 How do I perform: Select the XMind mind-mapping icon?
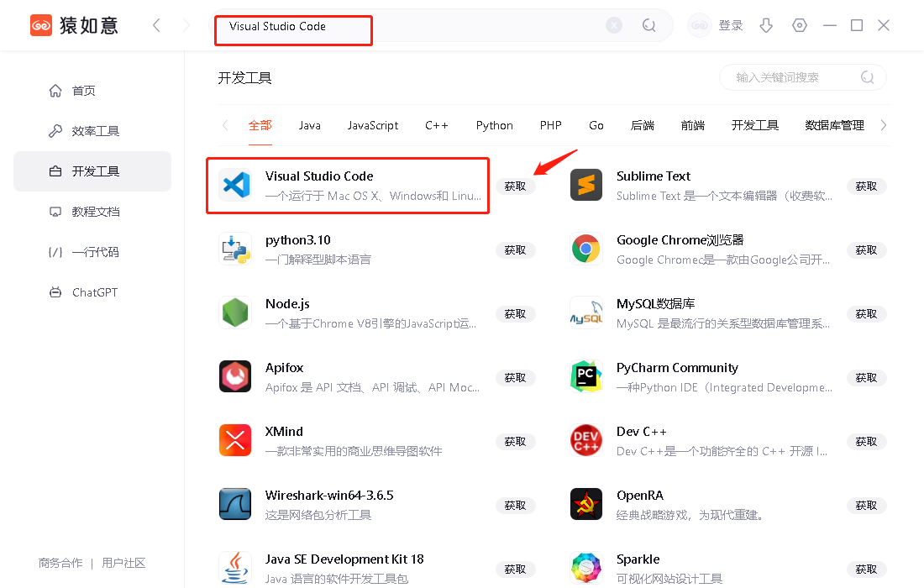[x=235, y=440]
